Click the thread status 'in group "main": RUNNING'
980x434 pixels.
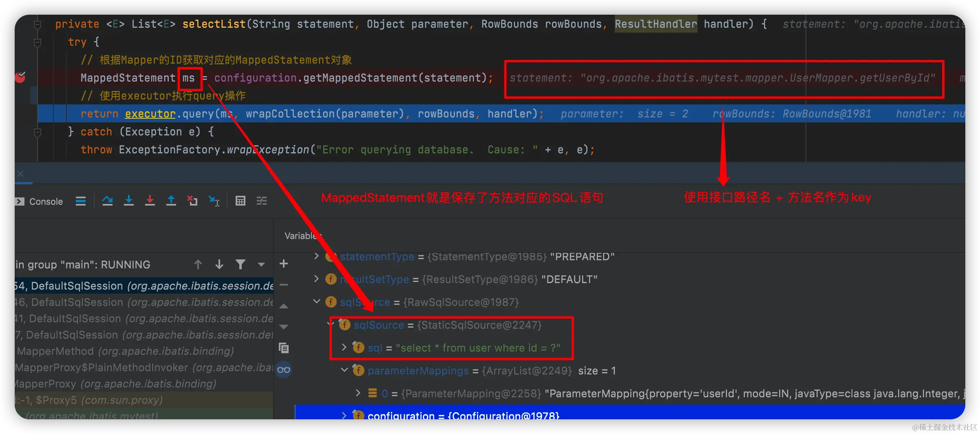(x=83, y=265)
